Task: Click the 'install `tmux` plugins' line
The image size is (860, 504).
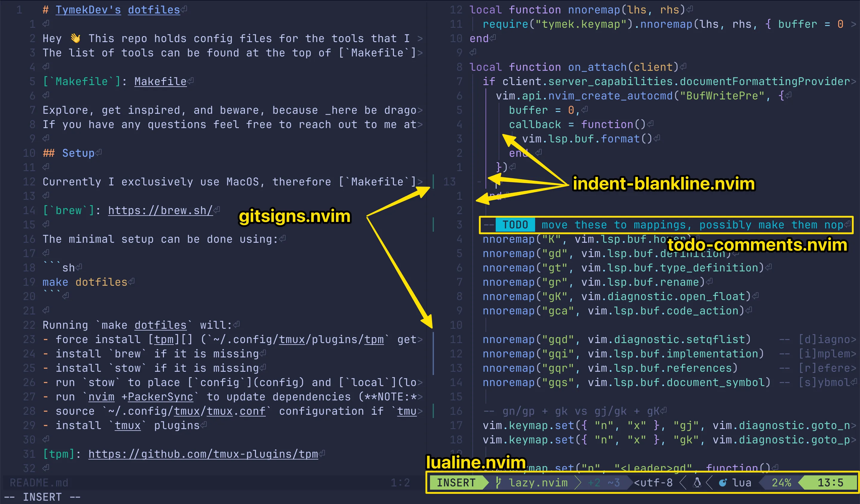Action: 121,425
